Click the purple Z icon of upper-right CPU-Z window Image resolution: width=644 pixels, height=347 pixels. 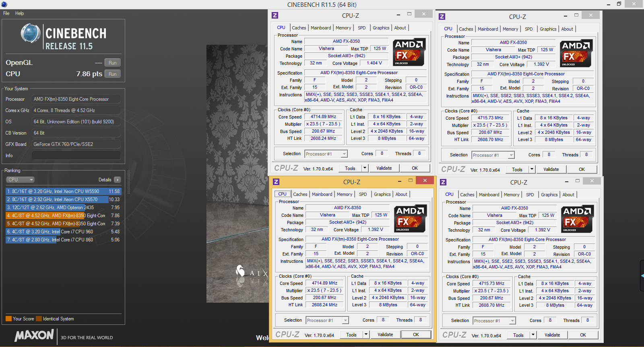(442, 17)
